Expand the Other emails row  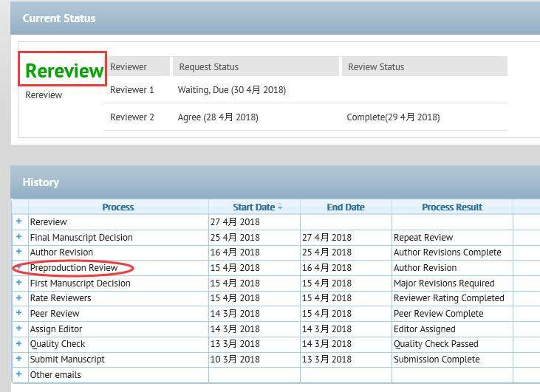[x=19, y=374]
